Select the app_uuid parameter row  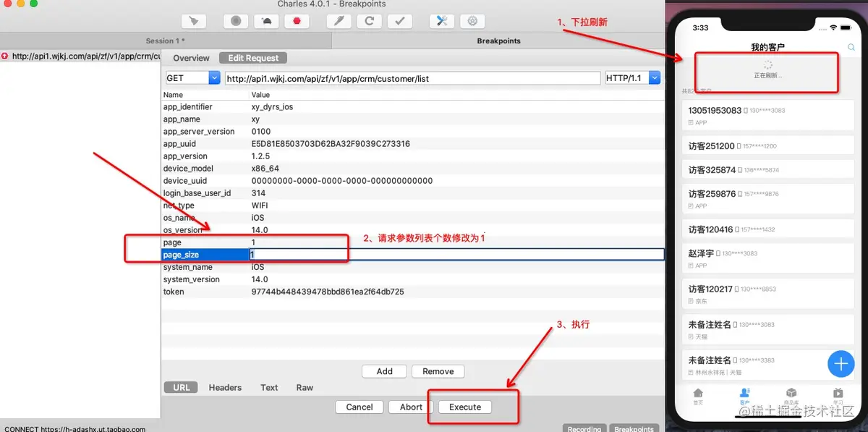pos(413,144)
